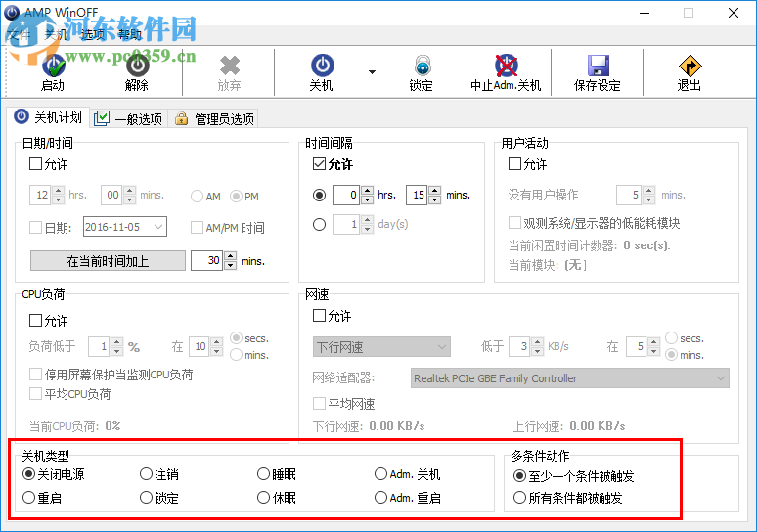Decrease interval mins with down spinner
Viewport: 757px width, 532px height.
pyautogui.click(x=434, y=199)
